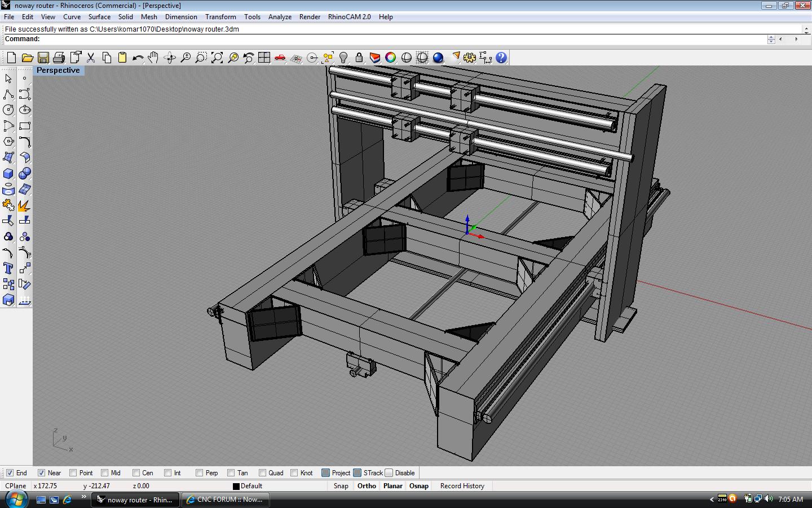Image resolution: width=812 pixels, height=508 pixels.
Task: Select the Polyline tool in the left toolbar
Action: coord(8,94)
